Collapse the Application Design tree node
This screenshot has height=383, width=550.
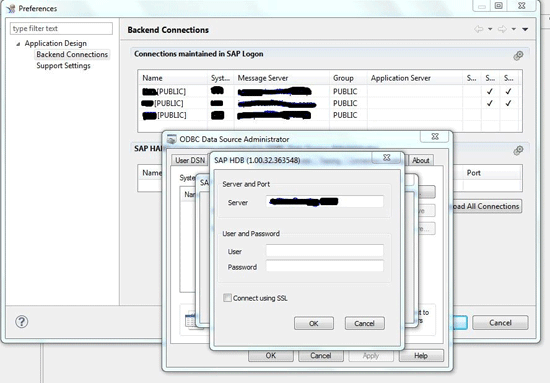pyautogui.click(x=18, y=44)
